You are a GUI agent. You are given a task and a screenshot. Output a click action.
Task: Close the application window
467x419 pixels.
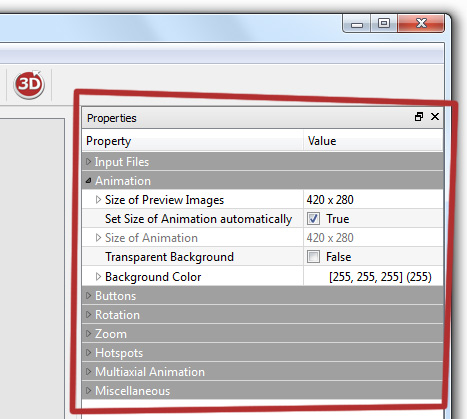[421, 23]
